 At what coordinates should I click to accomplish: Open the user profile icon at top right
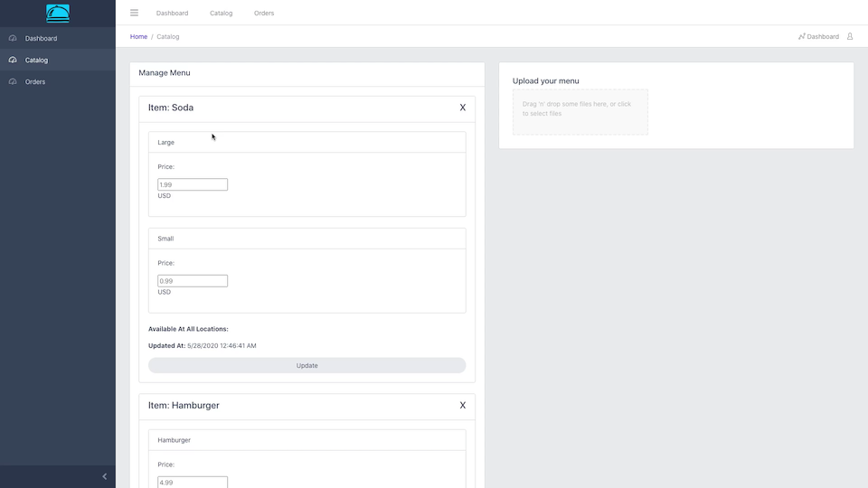(x=850, y=36)
